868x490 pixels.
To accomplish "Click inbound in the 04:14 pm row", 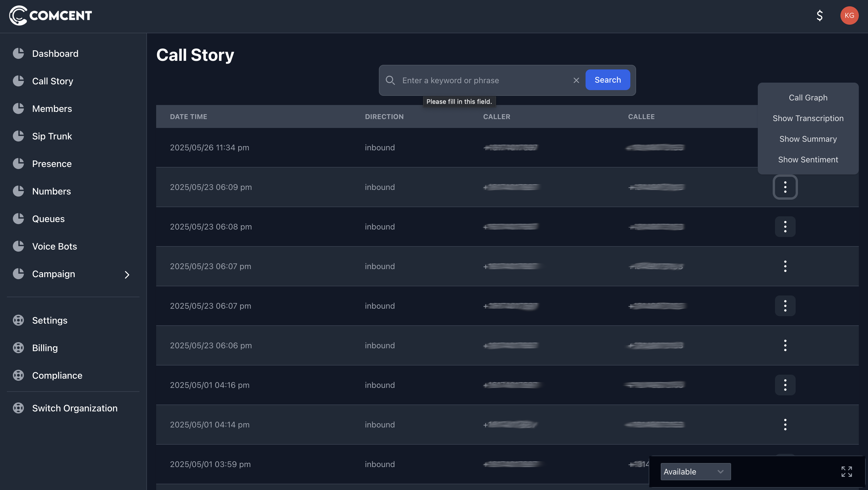I will coord(380,424).
